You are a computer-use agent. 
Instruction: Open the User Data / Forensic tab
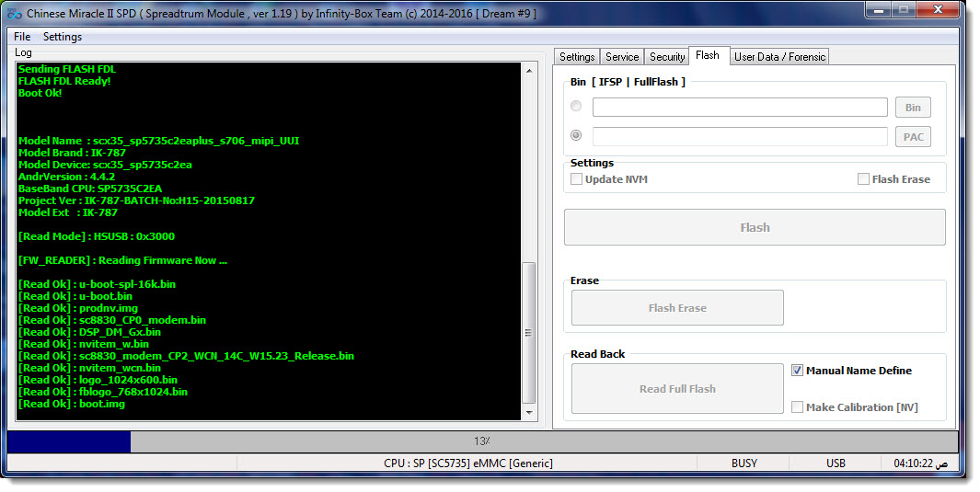coord(779,57)
